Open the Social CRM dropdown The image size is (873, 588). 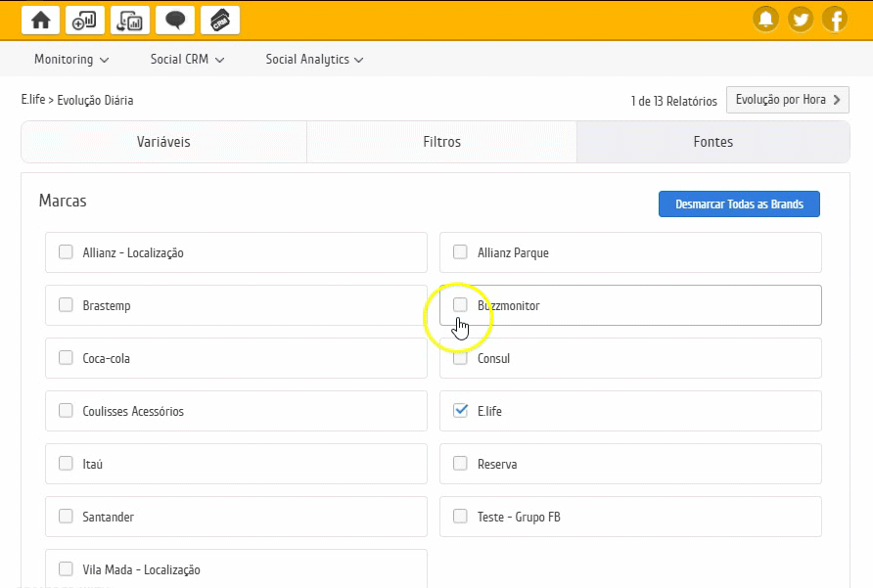click(x=187, y=60)
